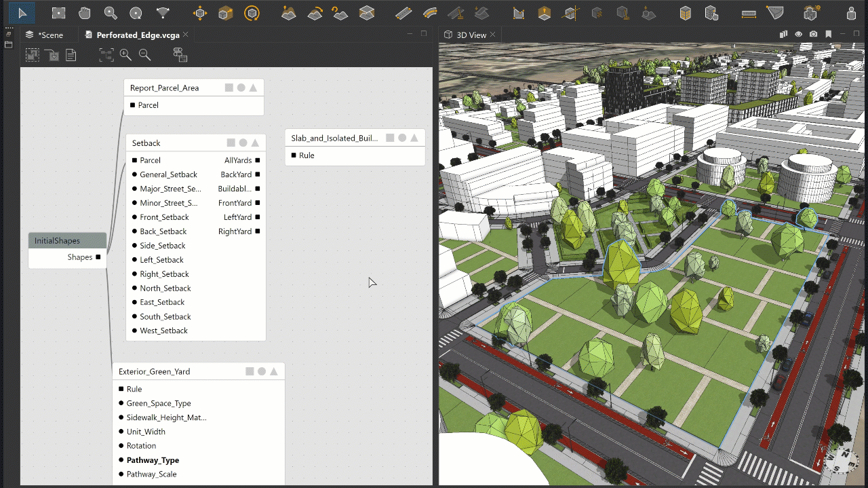Viewport: 868px width, 488px height.
Task: Toggle the 3D View visibility eye settings
Action: click(x=798, y=35)
